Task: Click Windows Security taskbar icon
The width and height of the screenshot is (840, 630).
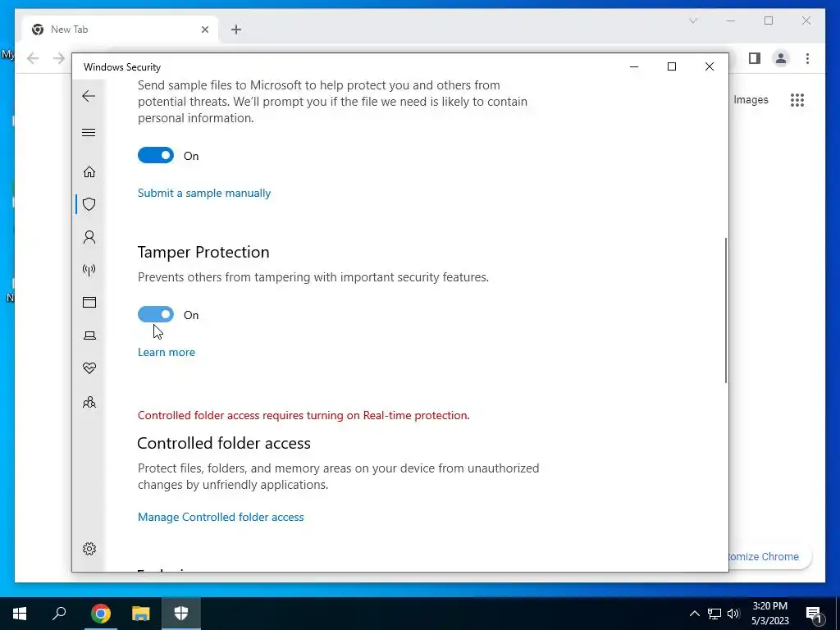Action: coord(181,614)
